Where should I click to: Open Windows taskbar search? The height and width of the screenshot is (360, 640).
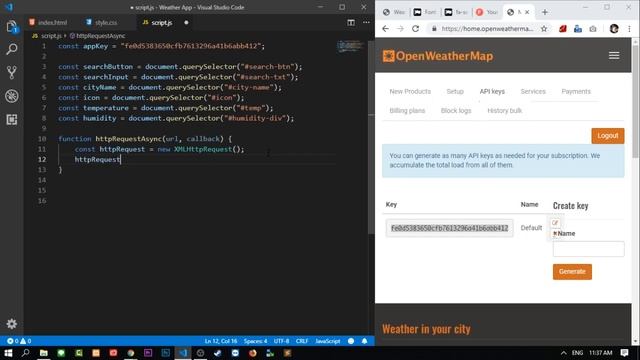tap(25, 353)
